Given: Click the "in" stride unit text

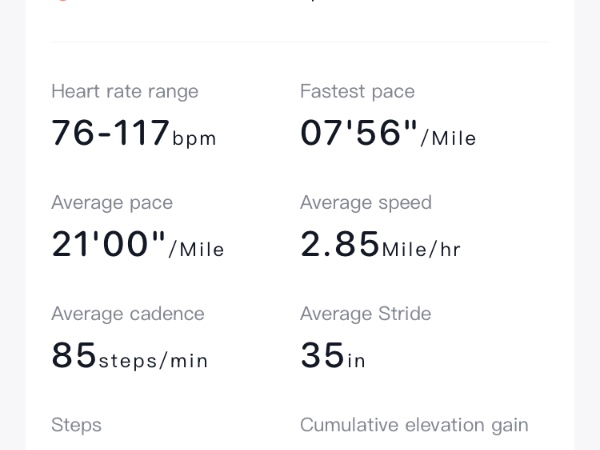Looking at the screenshot, I should [356, 361].
